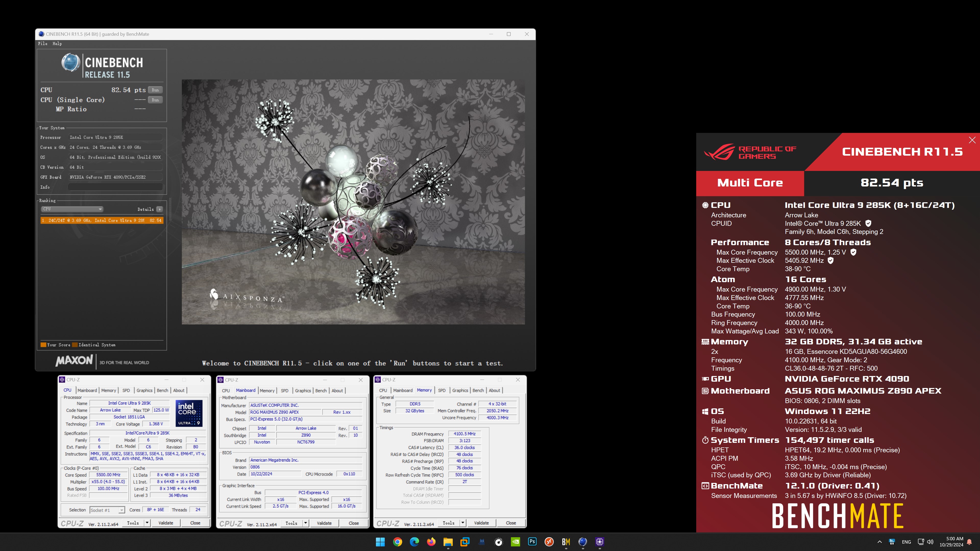Open the VMware-style overlapping squares taskbar icon
The height and width of the screenshot is (551, 980).
coord(464,542)
